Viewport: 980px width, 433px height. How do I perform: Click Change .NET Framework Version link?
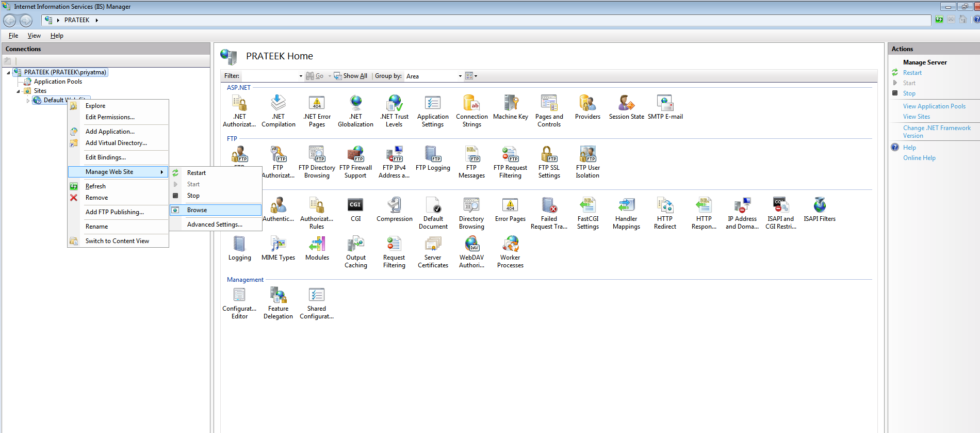tap(937, 132)
